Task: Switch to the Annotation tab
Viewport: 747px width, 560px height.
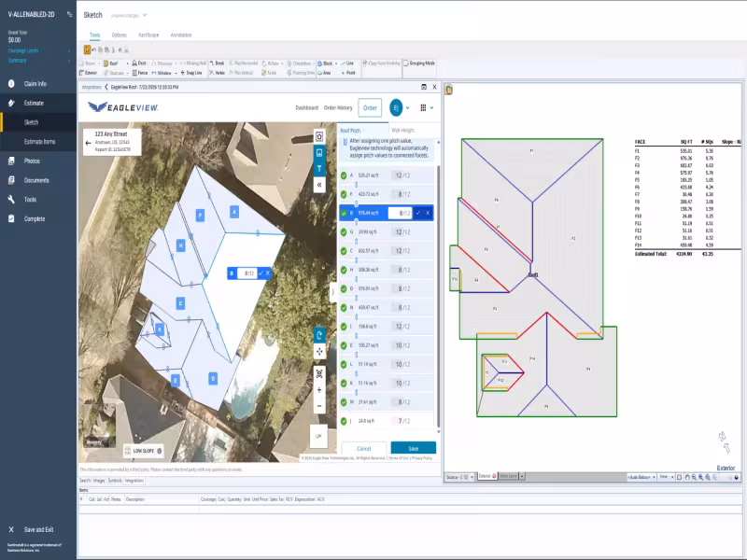Action: point(181,35)
